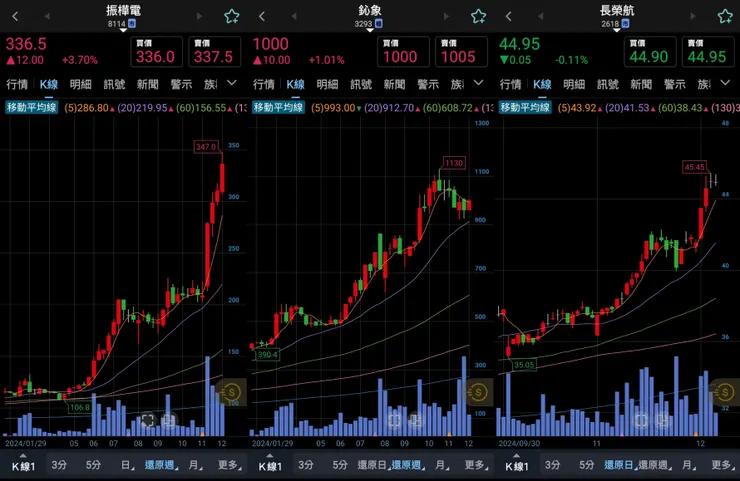Tap the 1005 sell price box
The image size is (740, 481).
(x=461, y=52)
